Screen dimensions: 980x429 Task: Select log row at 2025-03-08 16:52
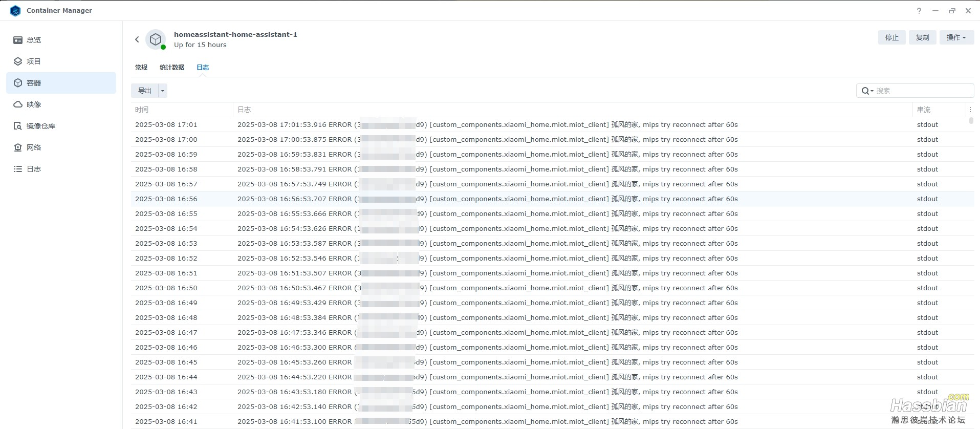[x=552, y=258]
